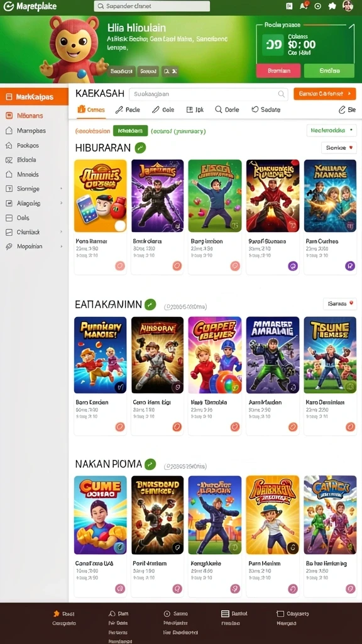
Task: Open the Kompy Mame game thumbnail
Action: [x=215, y=515]
